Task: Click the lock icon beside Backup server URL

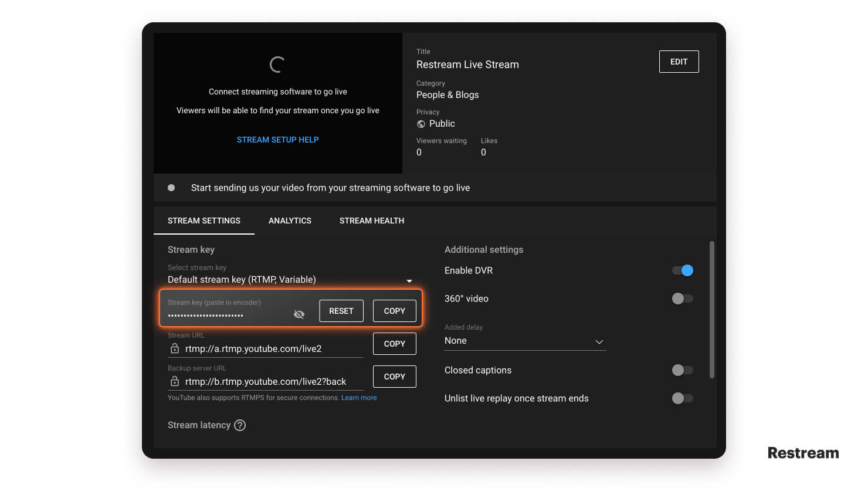Action: pos(174,381)
